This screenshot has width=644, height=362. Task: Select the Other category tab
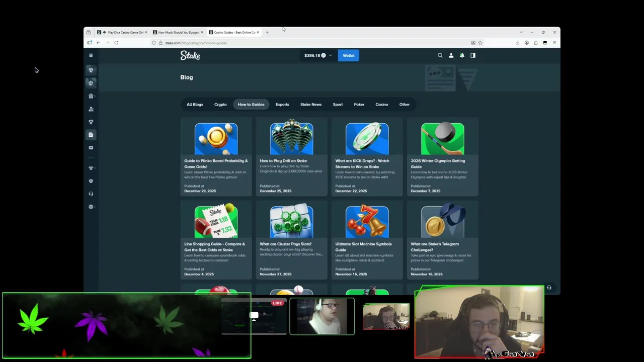pos(405,105)
